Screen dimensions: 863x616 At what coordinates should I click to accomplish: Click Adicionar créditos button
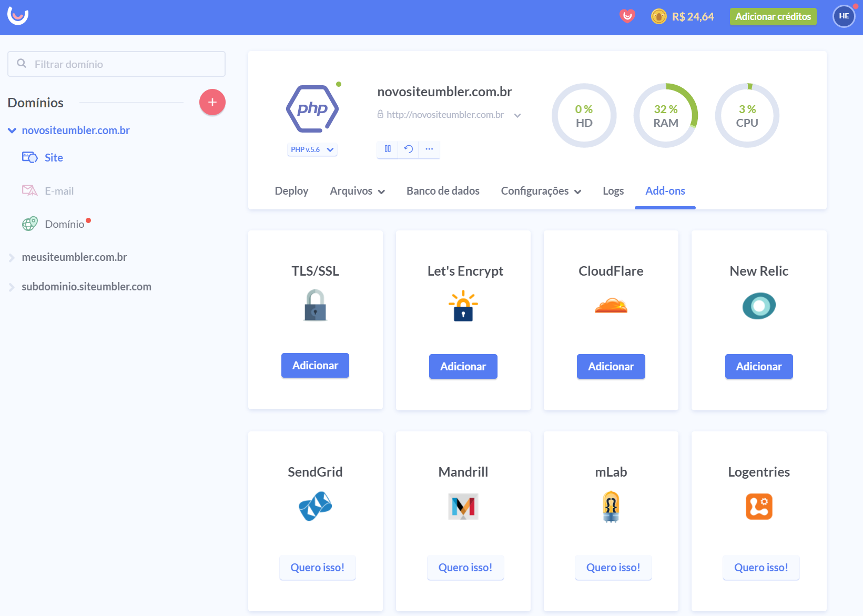(x=773, y=17)
